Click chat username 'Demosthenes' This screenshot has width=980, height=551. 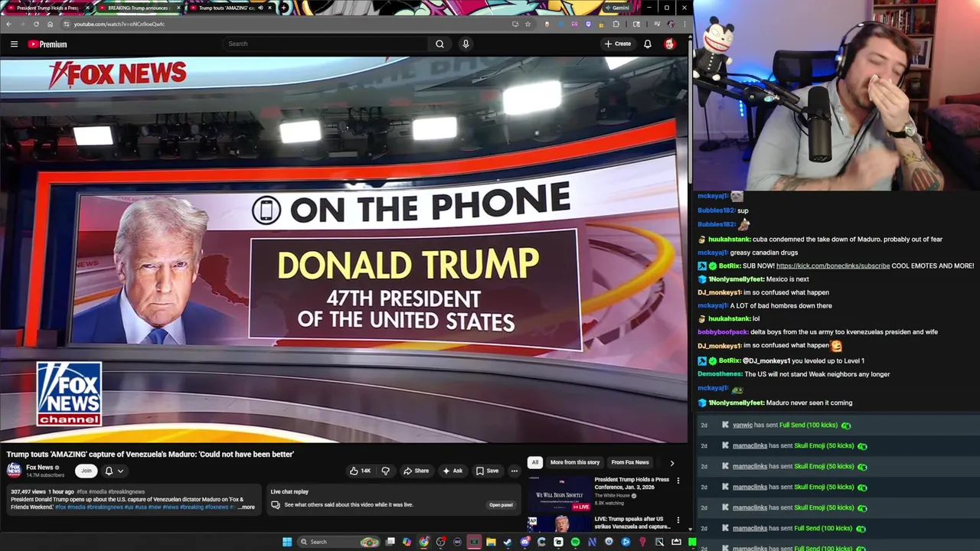tap(720, 374)
